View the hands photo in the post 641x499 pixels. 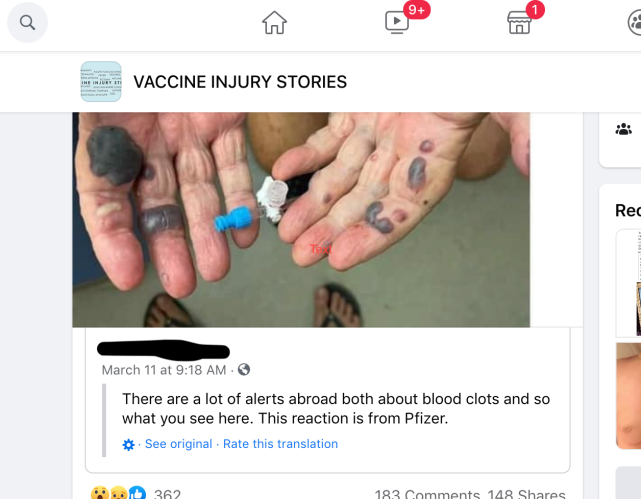point(301,219)
